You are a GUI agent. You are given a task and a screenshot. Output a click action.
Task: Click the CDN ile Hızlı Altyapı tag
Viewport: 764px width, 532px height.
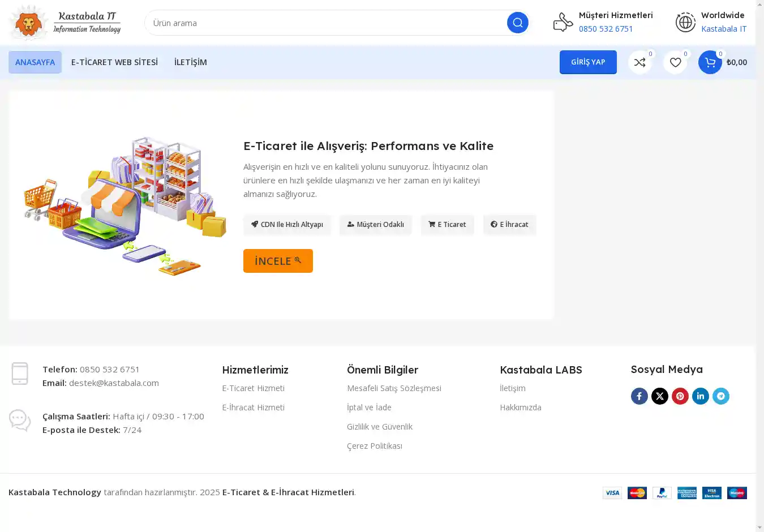[287, 225]
